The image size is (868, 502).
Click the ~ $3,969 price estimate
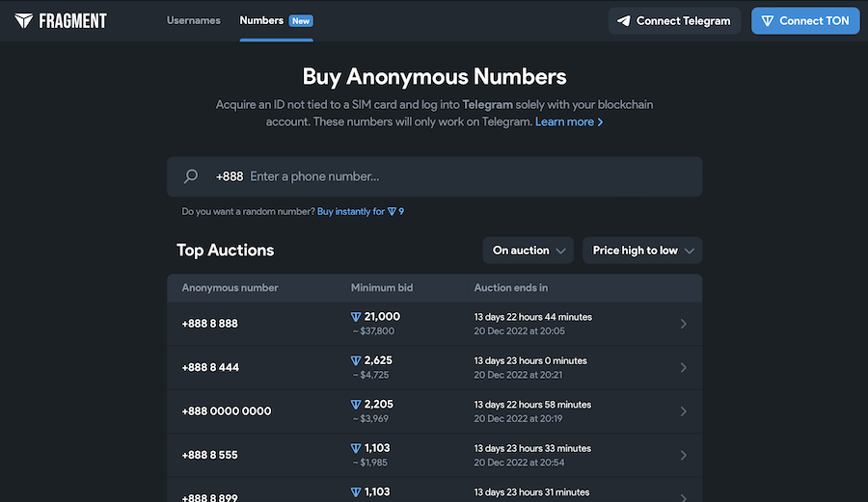(x=371, y=418)
